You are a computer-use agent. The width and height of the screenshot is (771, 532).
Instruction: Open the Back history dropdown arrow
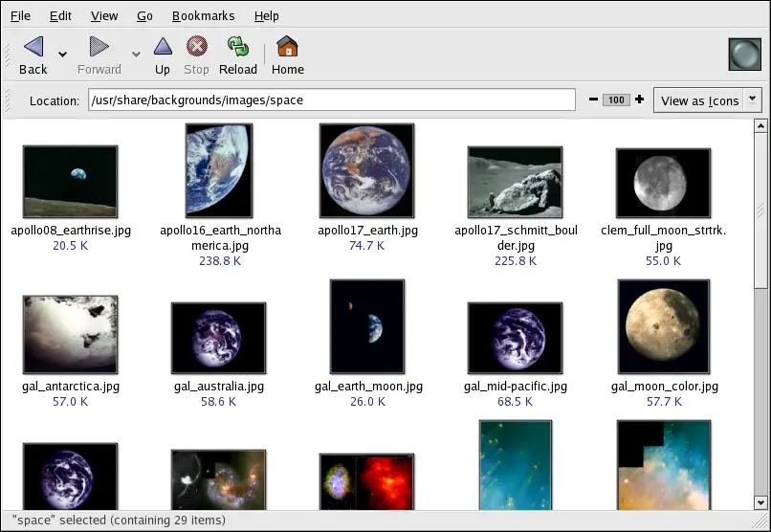click(62, 55)
